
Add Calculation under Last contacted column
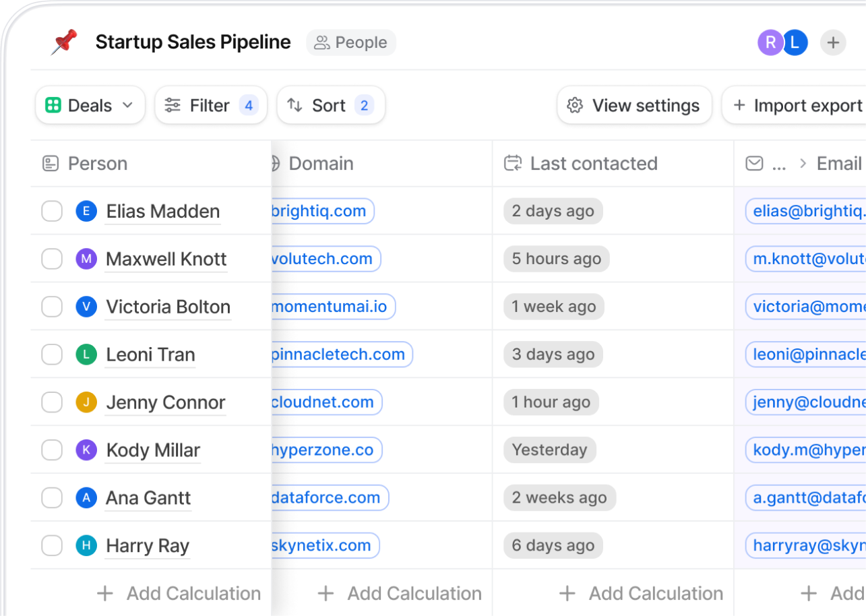642,594
